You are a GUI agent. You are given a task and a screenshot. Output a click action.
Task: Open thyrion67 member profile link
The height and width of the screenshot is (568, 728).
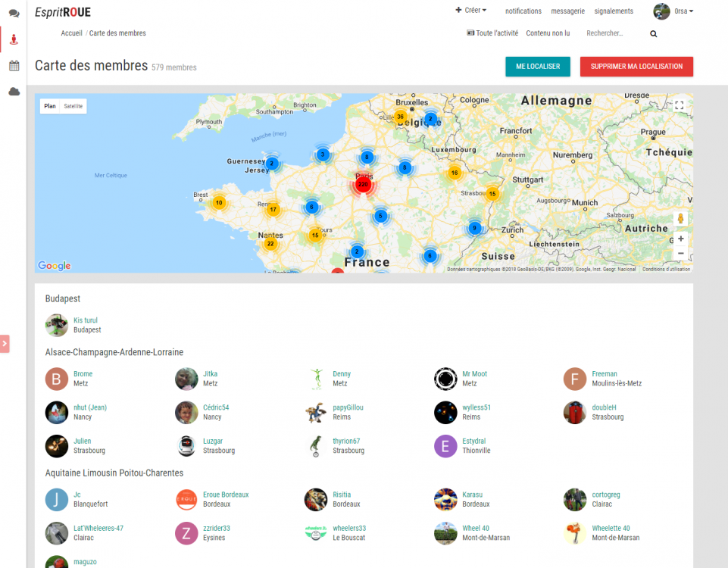pyautogui.click(x=346, y=441)
